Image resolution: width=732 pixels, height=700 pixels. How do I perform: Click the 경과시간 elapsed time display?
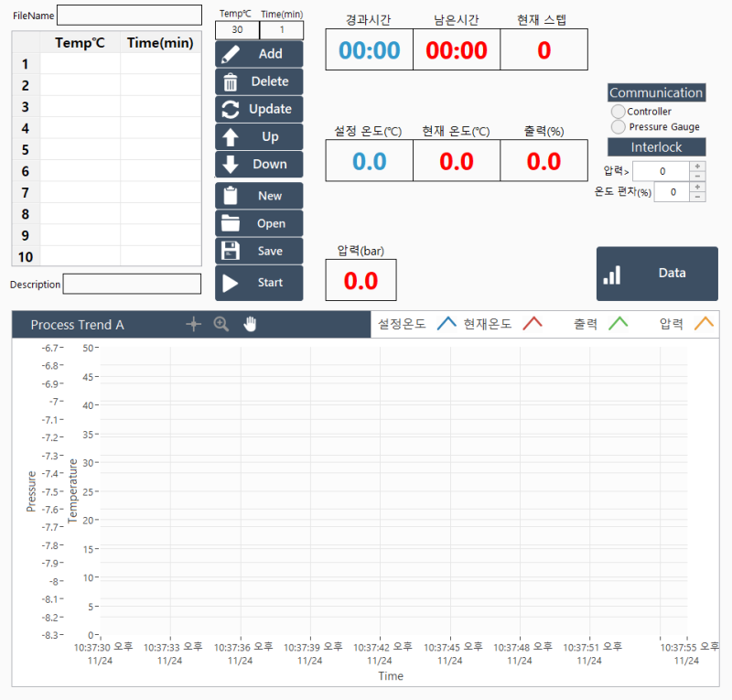[370, 50]
